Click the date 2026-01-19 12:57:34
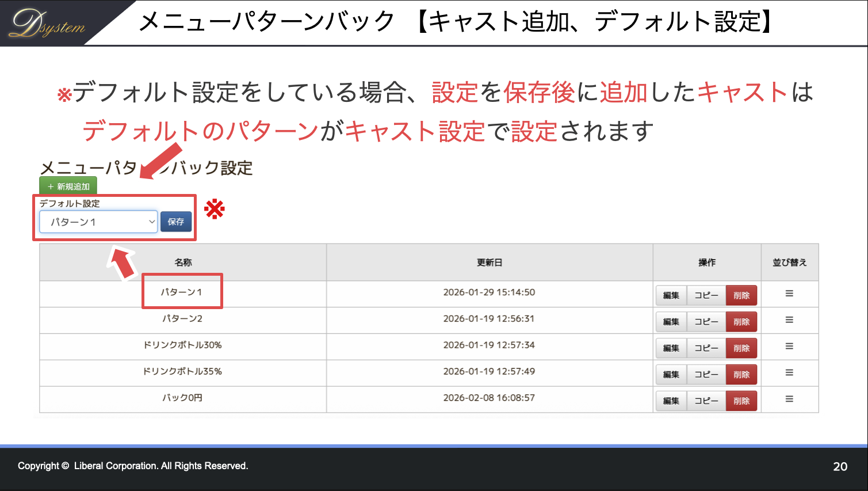The image size is (868, 491). point(489,345)
